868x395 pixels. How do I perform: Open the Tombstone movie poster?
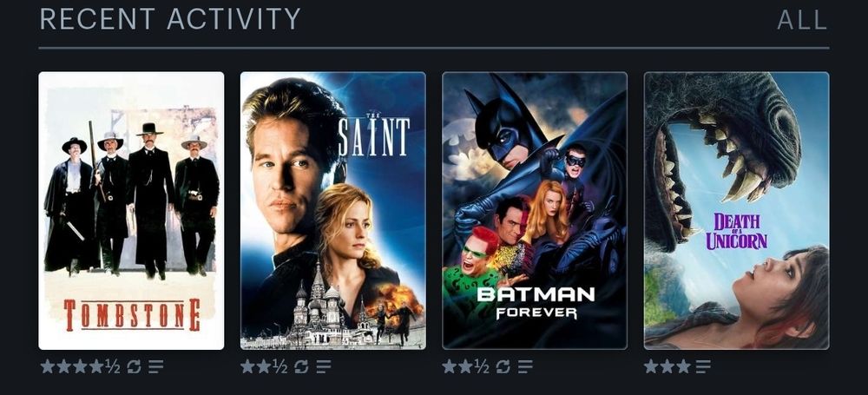pos(131,210)
